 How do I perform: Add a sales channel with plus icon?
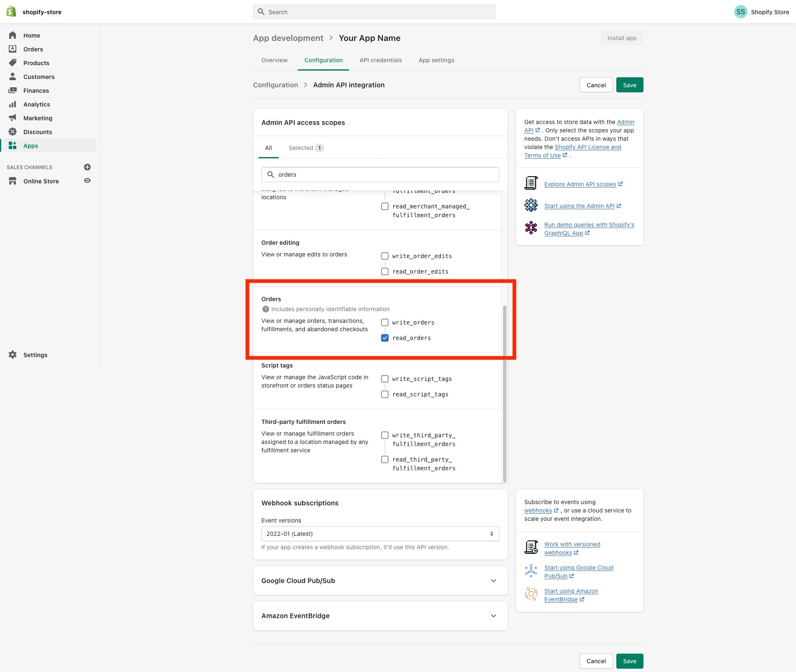pos(87,167)
